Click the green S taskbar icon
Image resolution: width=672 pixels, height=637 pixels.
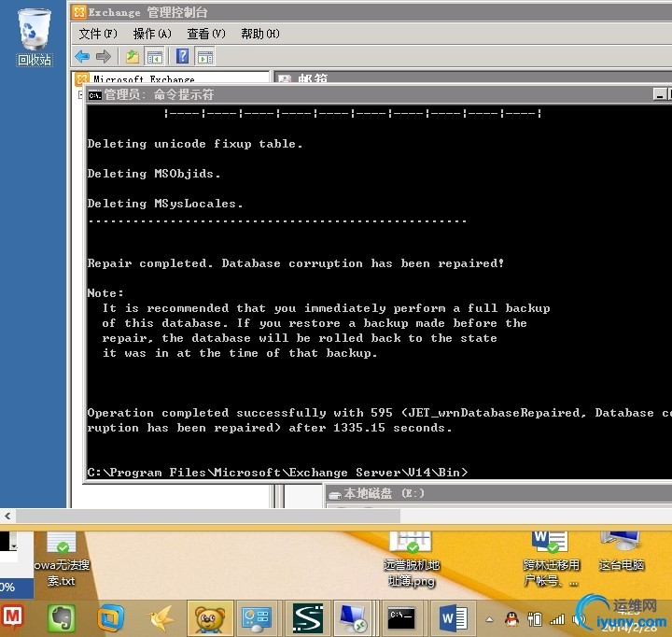(x=308, y=618)
